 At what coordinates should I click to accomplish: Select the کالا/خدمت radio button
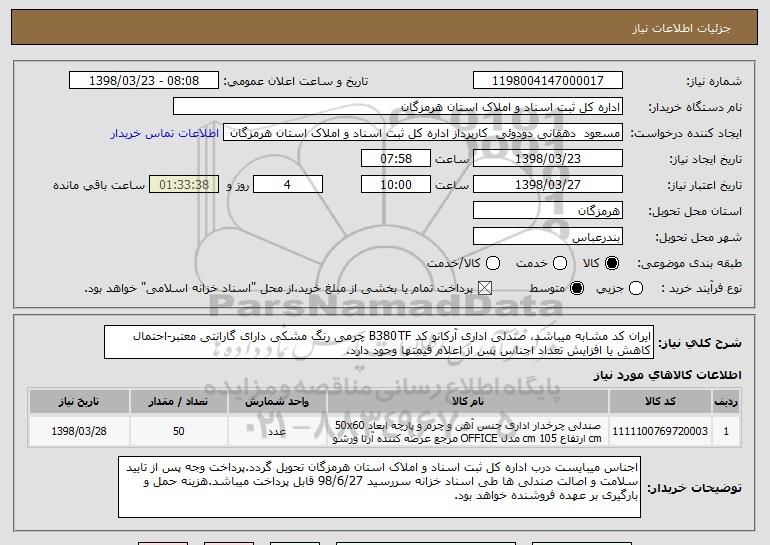[x=493, y=263]
